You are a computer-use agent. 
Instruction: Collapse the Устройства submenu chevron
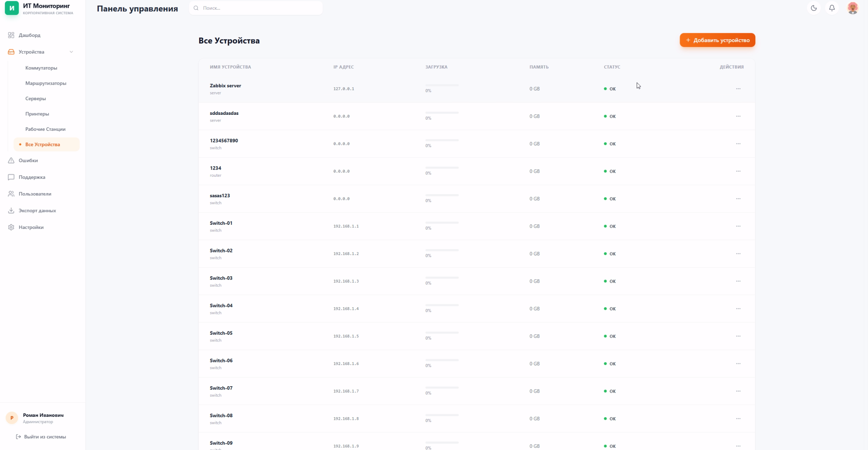click(x=71, y=52)
